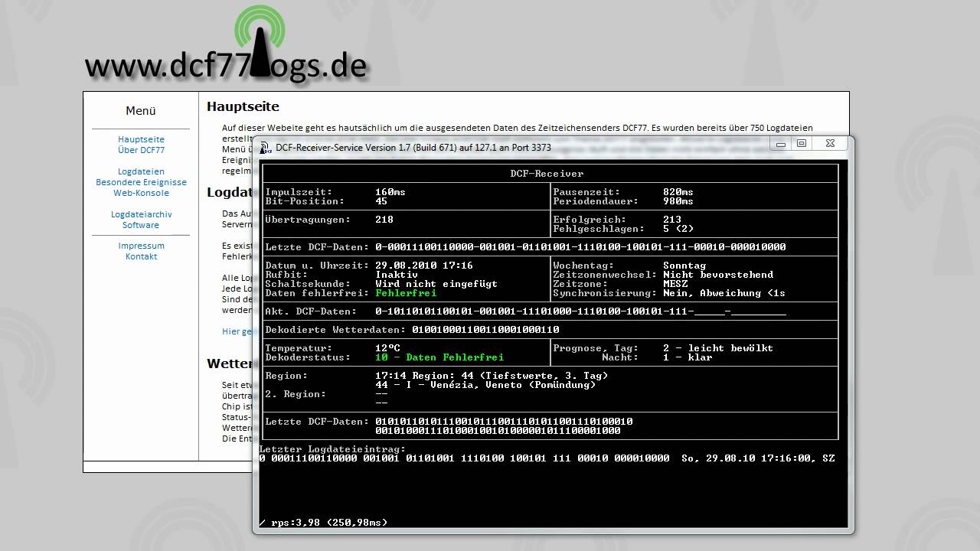
Task: Select the Impulszeit value 160ms
Action: [390, 192]
